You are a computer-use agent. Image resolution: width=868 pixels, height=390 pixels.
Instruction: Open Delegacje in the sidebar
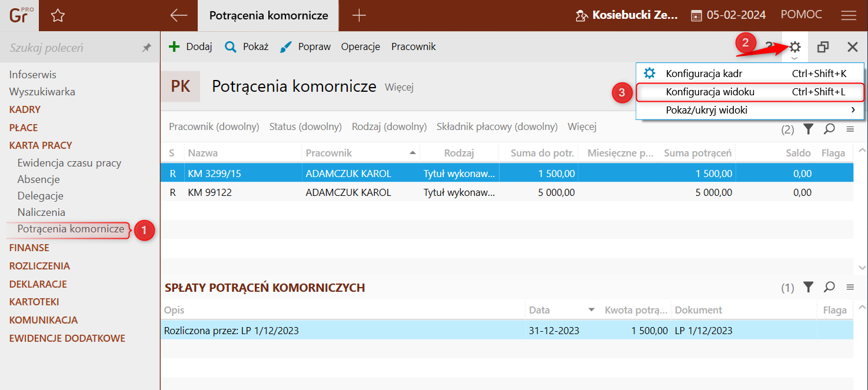[x=40, y=196]
